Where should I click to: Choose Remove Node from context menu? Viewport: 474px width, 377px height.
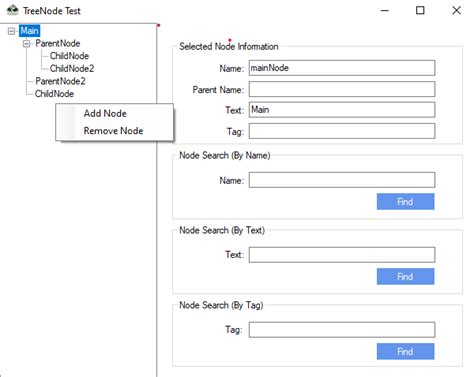click(113, 131)
